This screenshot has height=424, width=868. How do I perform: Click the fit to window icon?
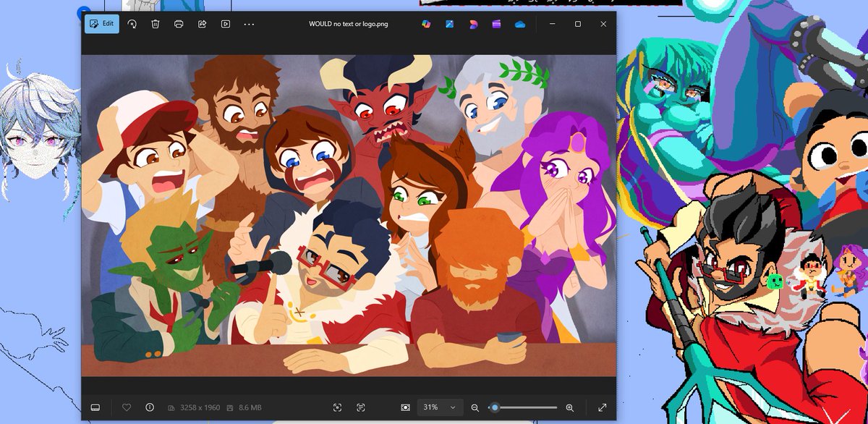[405, 407]
